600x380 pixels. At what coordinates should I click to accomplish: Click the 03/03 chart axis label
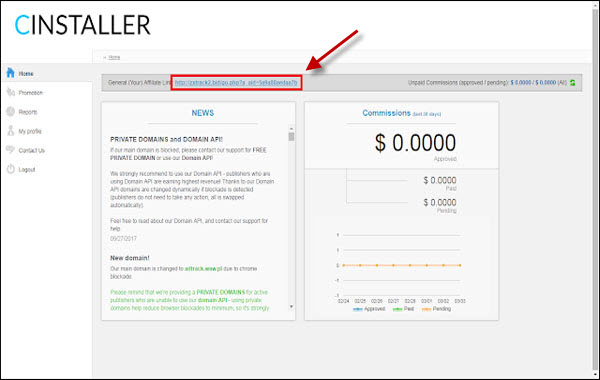pos(460,301)
